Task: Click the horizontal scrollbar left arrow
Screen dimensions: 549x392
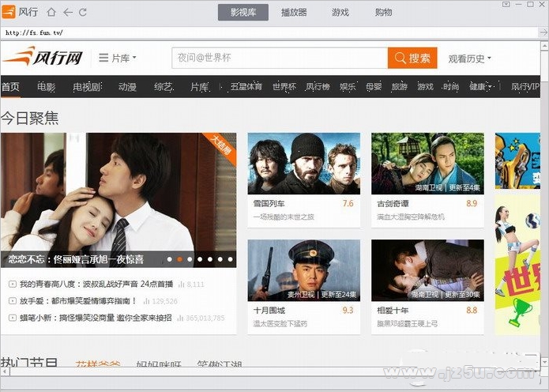Action: click(x=5, y=371)
